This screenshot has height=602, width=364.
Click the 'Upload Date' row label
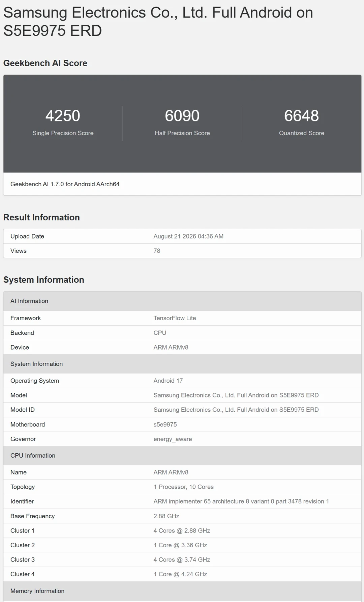click(27, 236)
